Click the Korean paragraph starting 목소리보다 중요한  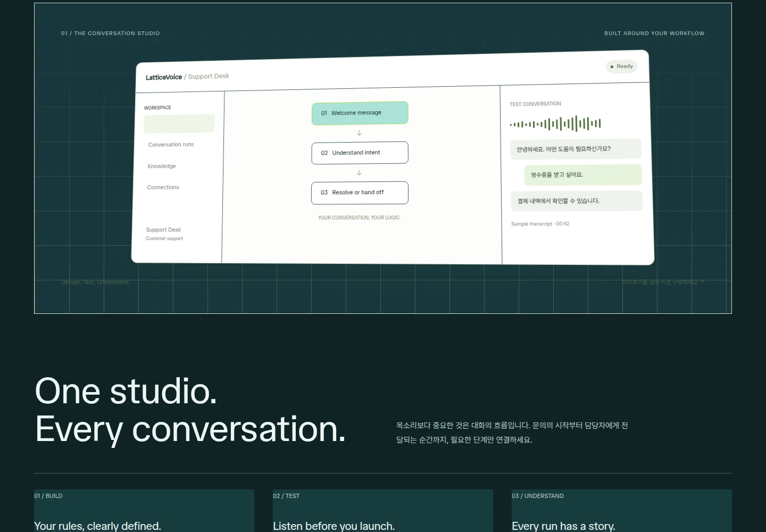click(x=512, y=433)
